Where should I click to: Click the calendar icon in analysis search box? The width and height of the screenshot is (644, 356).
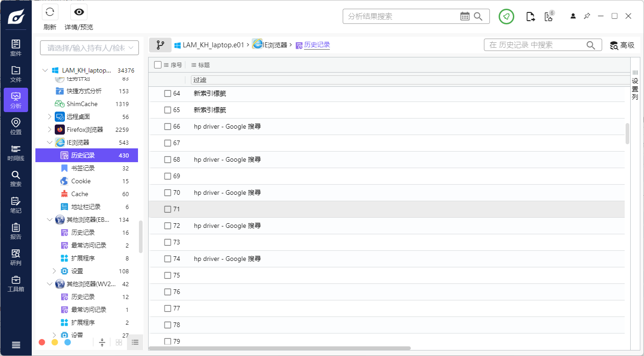click(x=465, y=17)
